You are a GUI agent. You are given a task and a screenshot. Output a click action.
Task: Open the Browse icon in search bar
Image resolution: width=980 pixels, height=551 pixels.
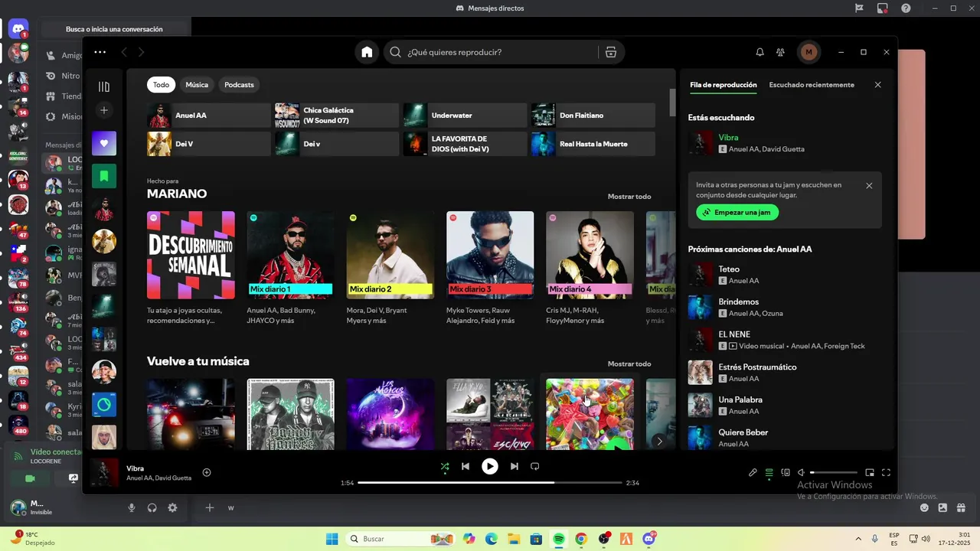(x=610, y=52)
